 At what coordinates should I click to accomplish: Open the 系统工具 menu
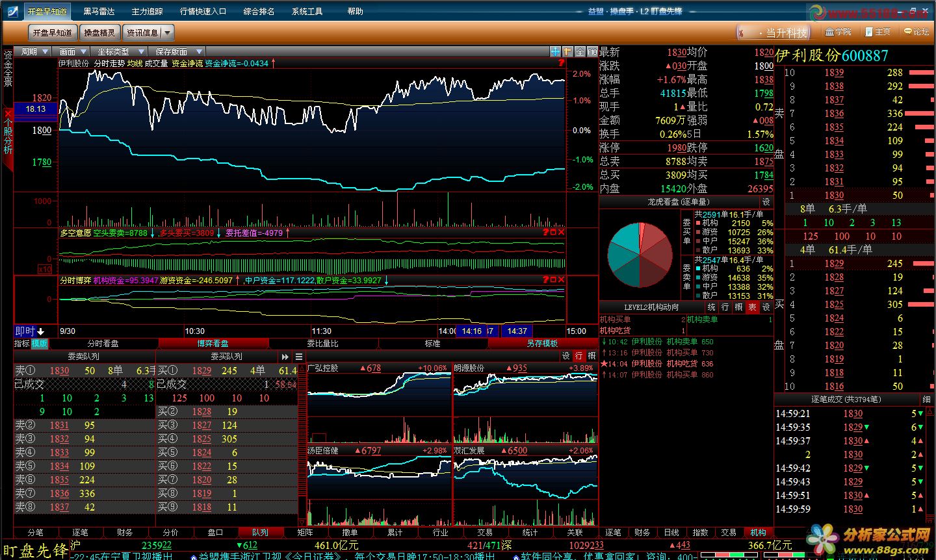(x=307, y=11)
